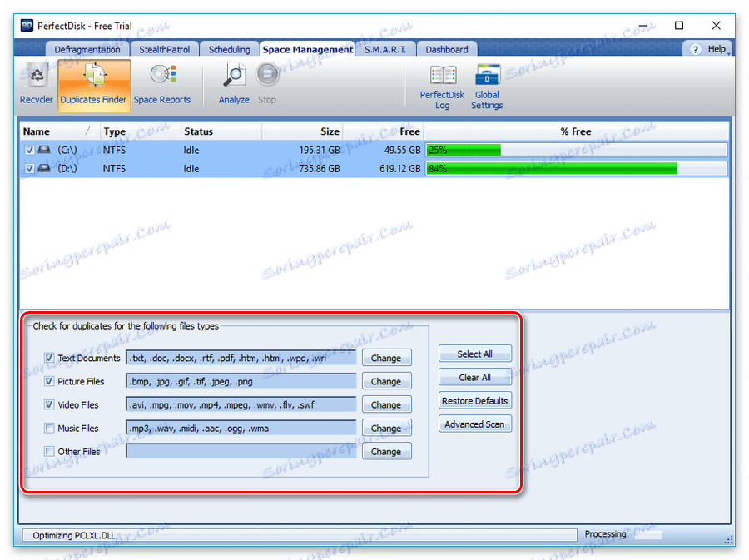Enable the Other Files checkbox
Viewport: 749px width, 560px height.
(x=49, y=451)
